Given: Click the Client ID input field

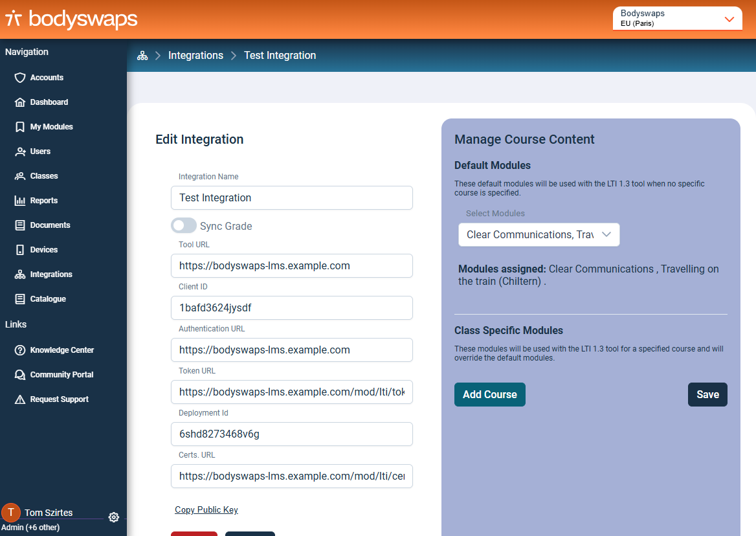Looking at the screenshot, I should 291,308.
